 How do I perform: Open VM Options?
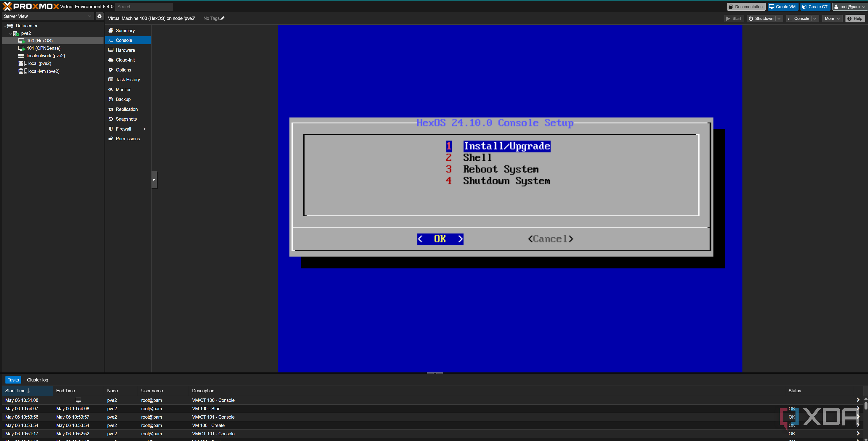(128, 70)
